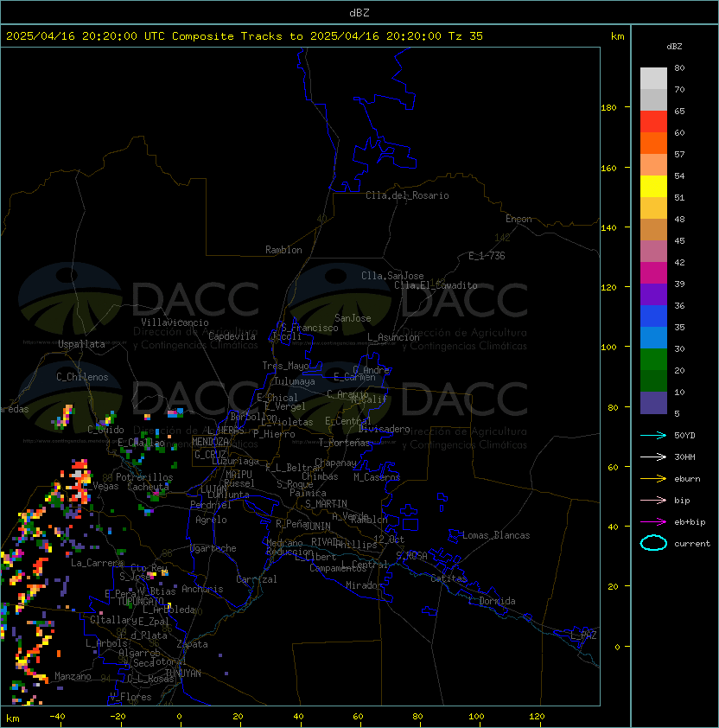Click the 'Catitas' place label
The width and height of the screenshot is (719, 728).
[449, 578]
